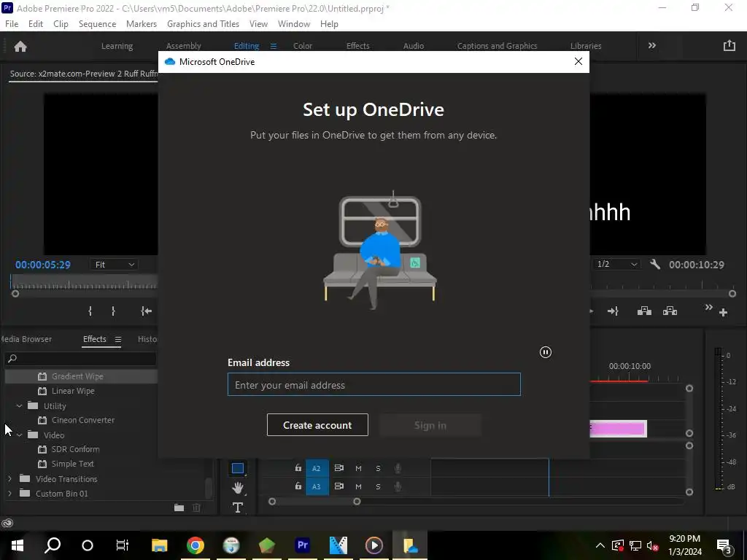Select the Type tool

[238, 507]
